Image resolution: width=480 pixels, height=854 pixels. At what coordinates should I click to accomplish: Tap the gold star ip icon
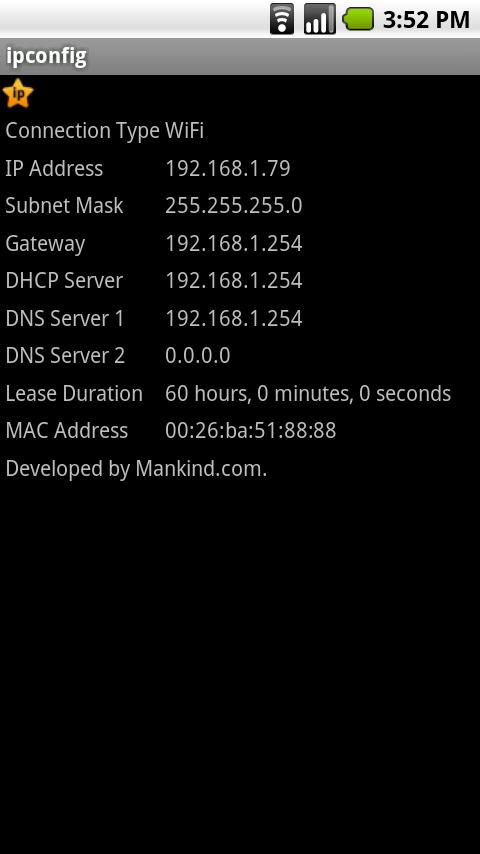tap(18, 93)
